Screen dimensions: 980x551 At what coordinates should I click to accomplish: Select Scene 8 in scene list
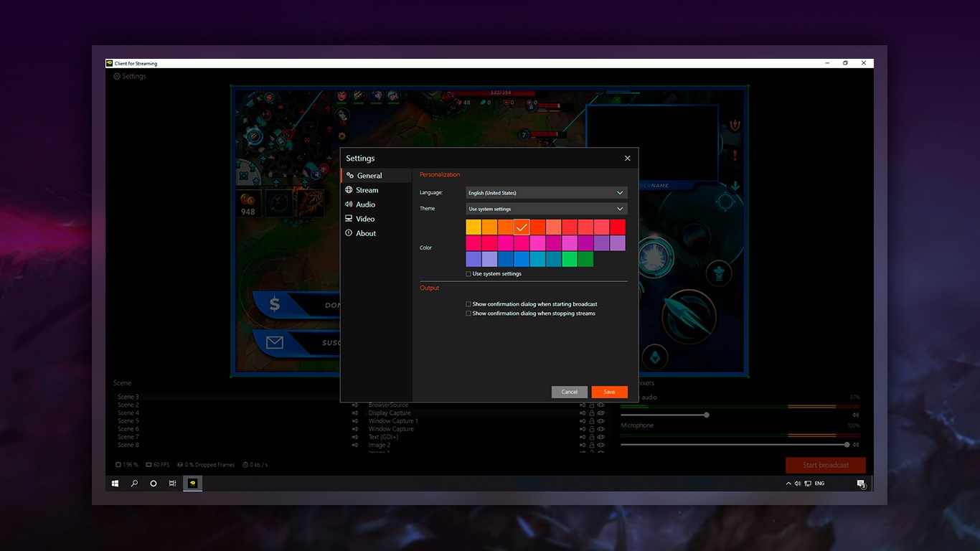point(128,445)
